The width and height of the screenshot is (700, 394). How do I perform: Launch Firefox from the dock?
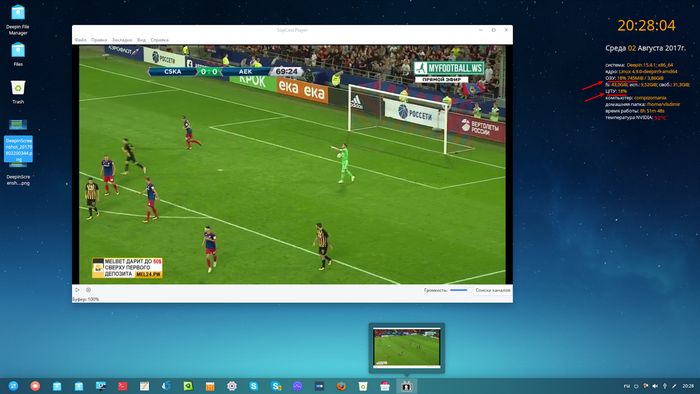(341, 386)
